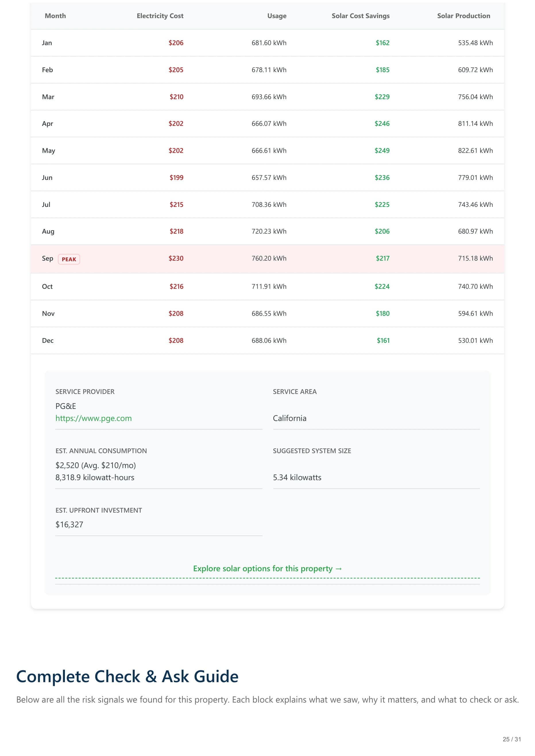Click the Jan month cell
Image resolution: width=535 pixels, height=756 pixels.
47,43
